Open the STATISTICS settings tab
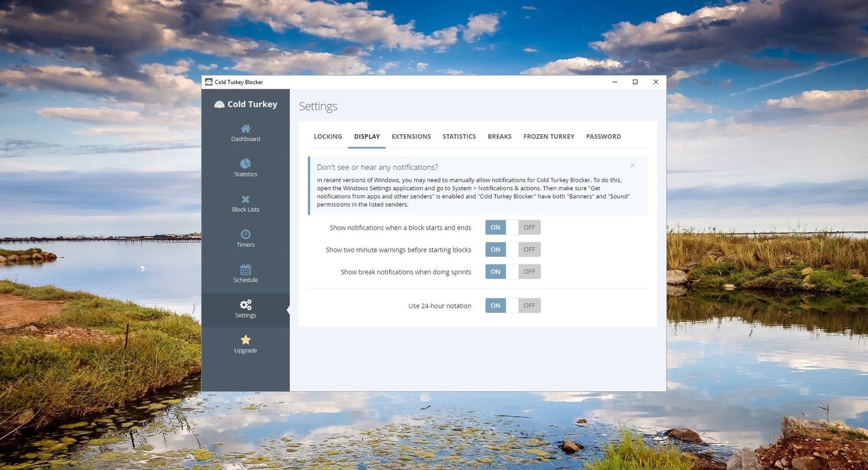868x470 pixels. [459, 137]
